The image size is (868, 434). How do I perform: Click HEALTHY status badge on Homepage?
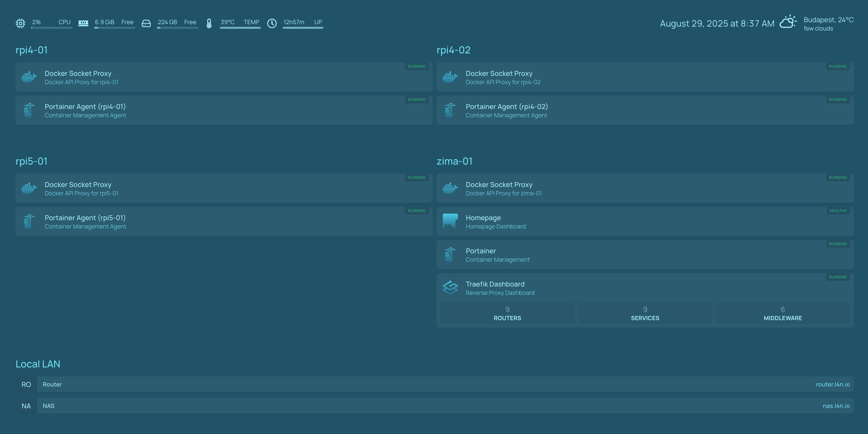(838, 211)
